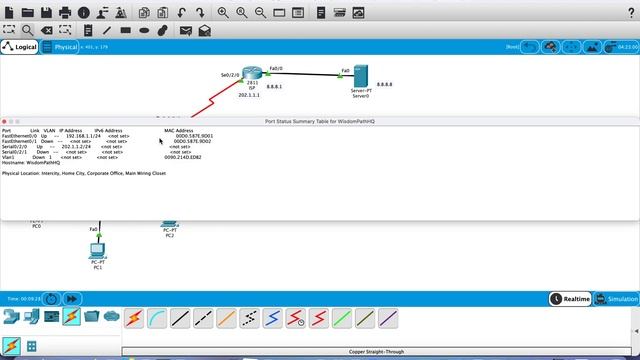This screenshot has width=640, height=360.
Task: Select the Network Devices category
Action: click(11, 316)
